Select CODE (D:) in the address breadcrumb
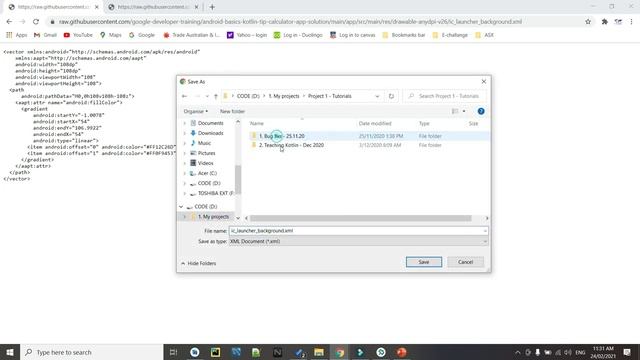Viewport: 640px width, 360px height. point(248,96)
